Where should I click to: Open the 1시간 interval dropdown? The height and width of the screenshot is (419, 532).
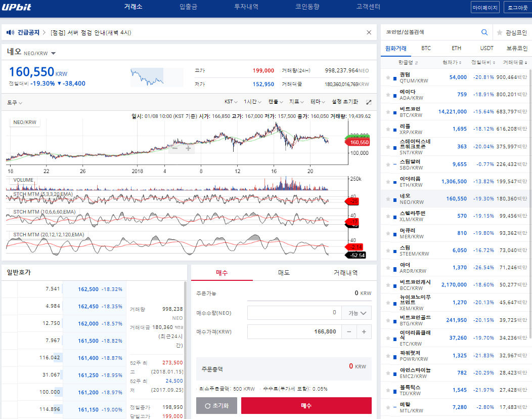(x=252, y=102)
